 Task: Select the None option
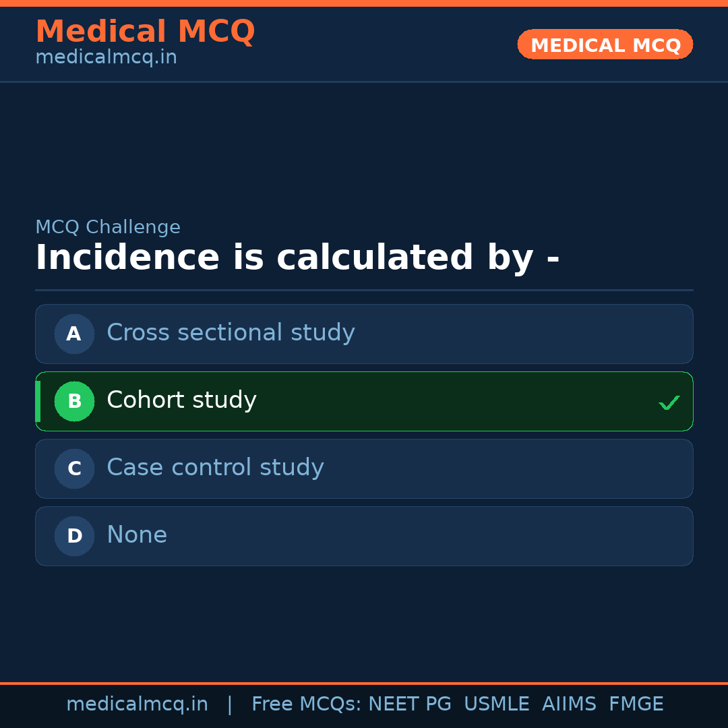[x=364, y=536]
